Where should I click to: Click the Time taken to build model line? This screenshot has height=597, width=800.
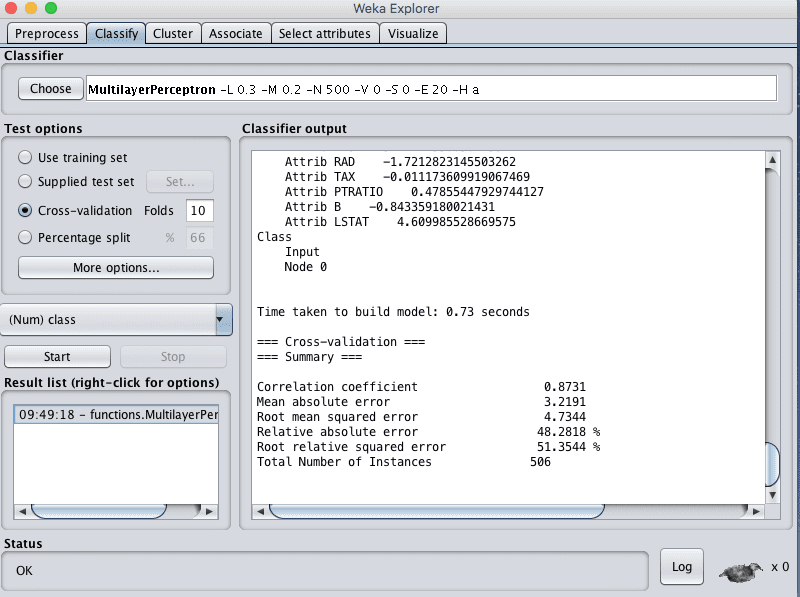pyautogui.click(x=393, y=312)
